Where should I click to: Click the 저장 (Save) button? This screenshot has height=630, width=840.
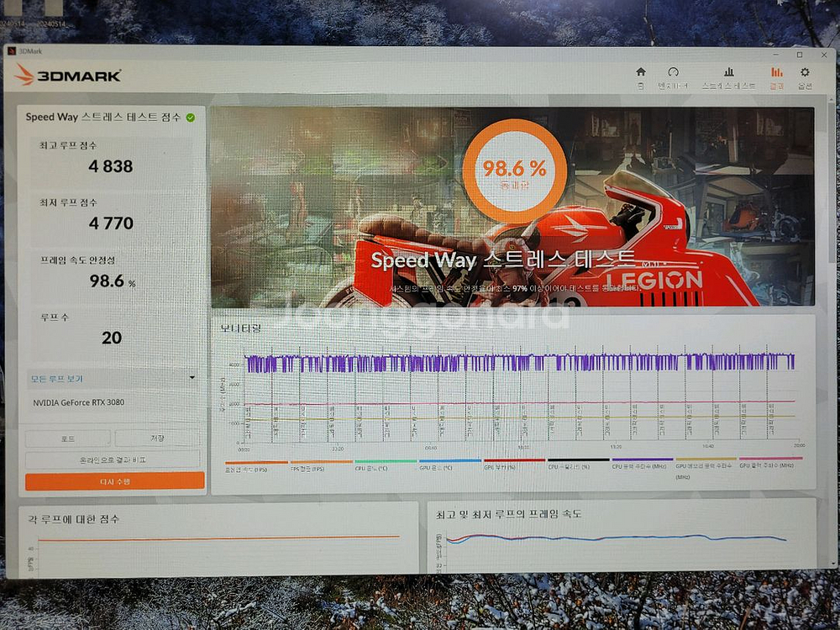(x=155, y=438)
